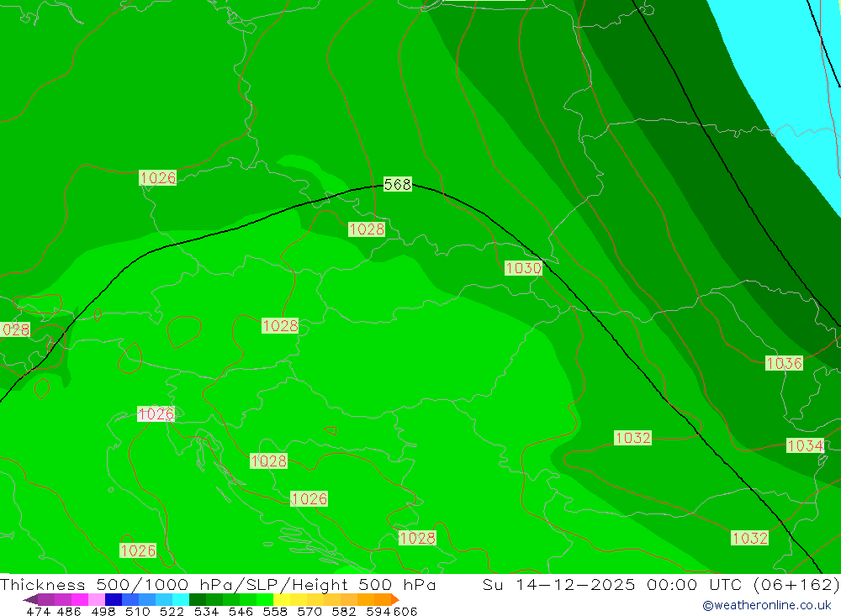Click the map title 'Thickness 500/1000 hPa/SLP/Height 500 hPa'
841x616 pixels.
coord(218,584)
